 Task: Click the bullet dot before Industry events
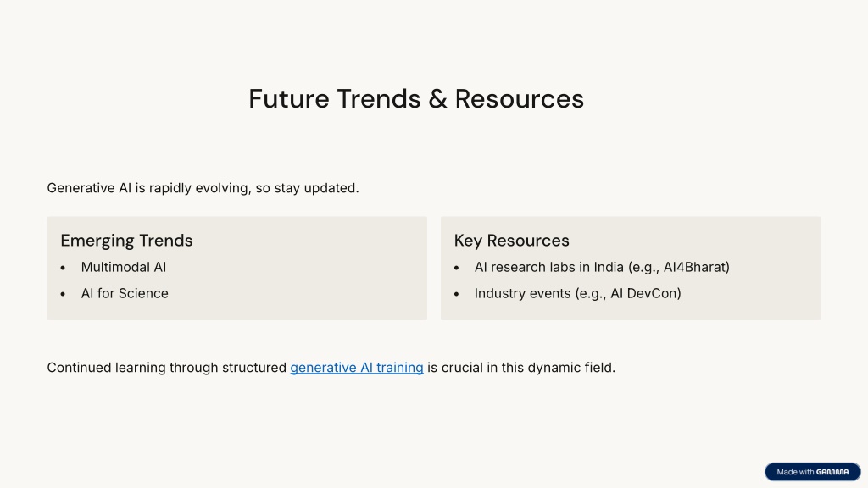pyautogui.click(x=457, y=294)
